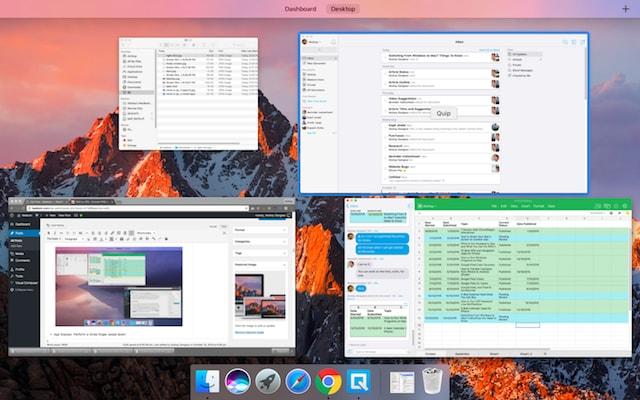Click the message input in Quip chat pane

pos(380,351)
